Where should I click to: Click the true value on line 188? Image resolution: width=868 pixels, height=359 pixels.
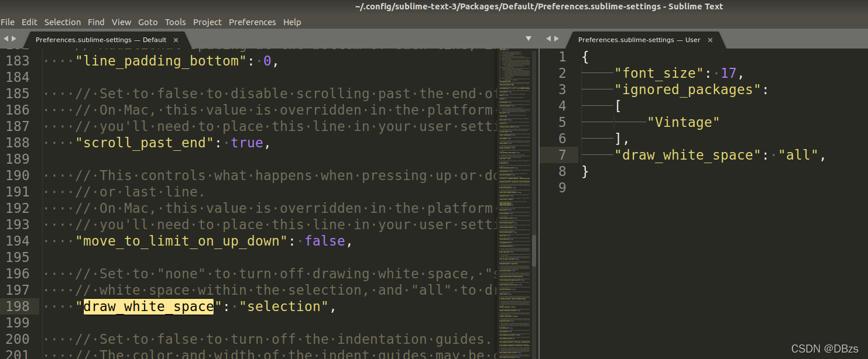pyautogui.click(x=247, y=143)
